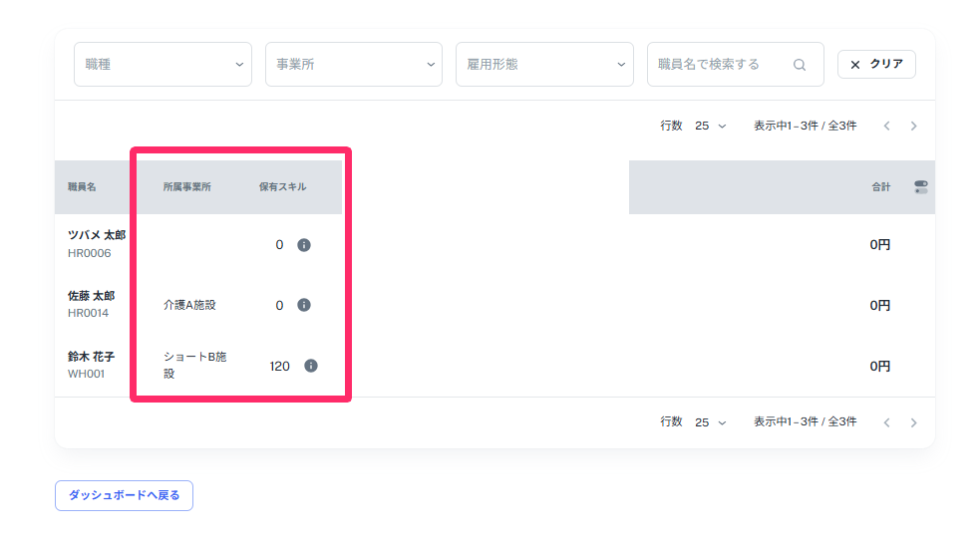Click bottom 表示中1-3件 / 全3件 text
This screenshot has width=980, height=544.
point(805,421)
